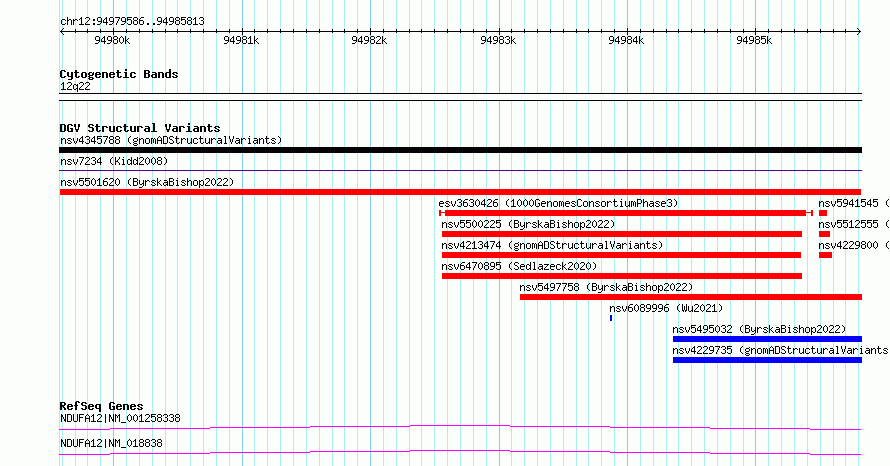
Task: Click the nsv7234 (Kidd2008) label
Action: [114, 161]
